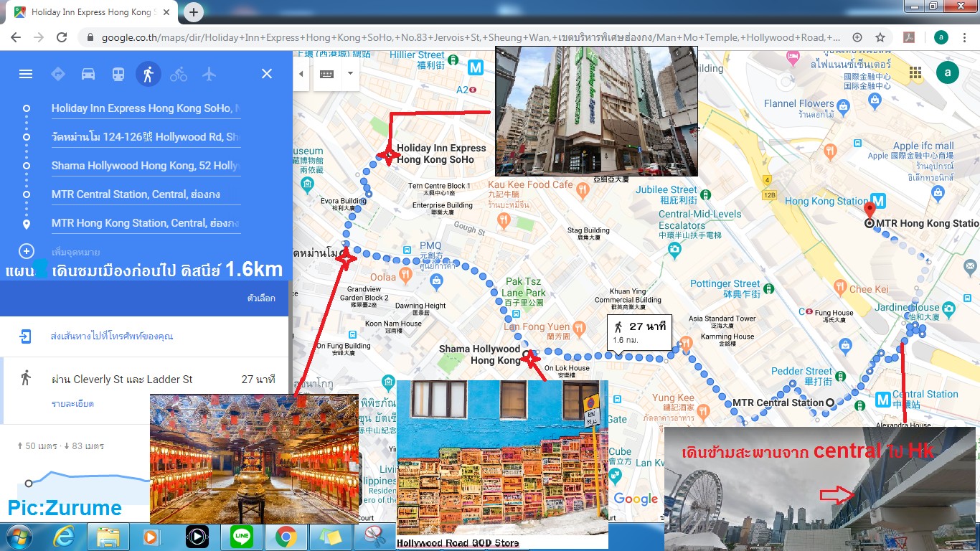Click the Jubilee Street label
Viewport: 980px width, 551px height.
[x=666, y=190]
